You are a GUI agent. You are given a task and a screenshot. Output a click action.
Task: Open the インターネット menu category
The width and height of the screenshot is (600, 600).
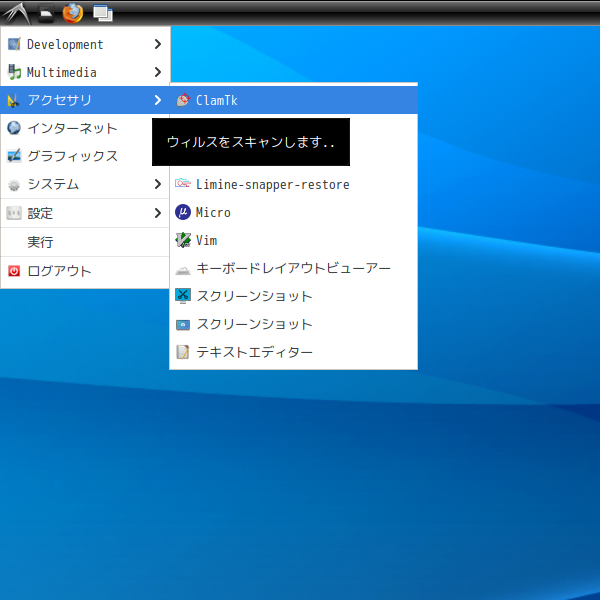point(85,128)
